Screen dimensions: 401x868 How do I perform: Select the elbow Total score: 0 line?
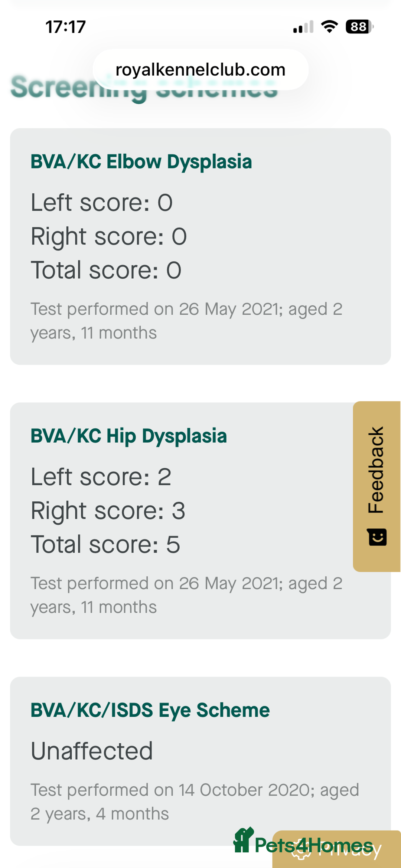click(x=106, y=270)
